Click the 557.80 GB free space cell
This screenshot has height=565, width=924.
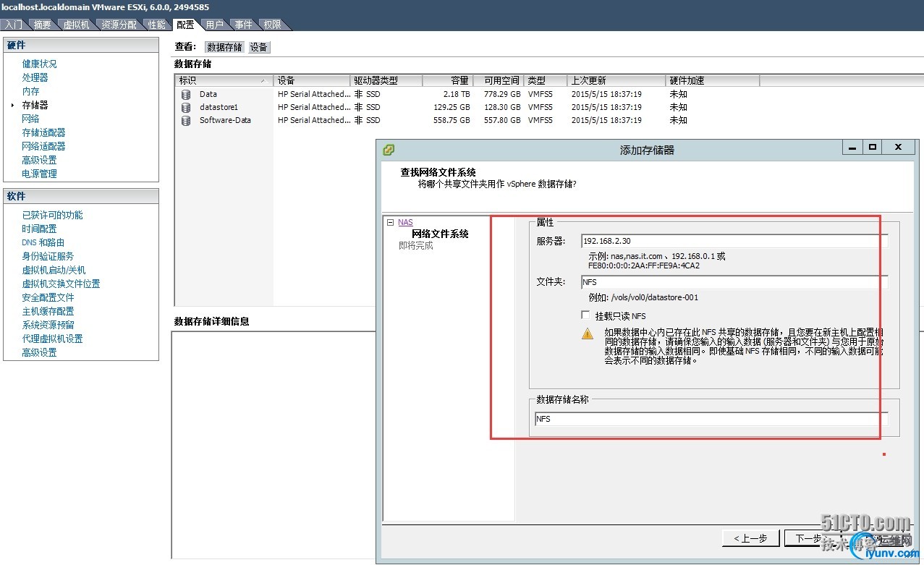tap(502, 121)
